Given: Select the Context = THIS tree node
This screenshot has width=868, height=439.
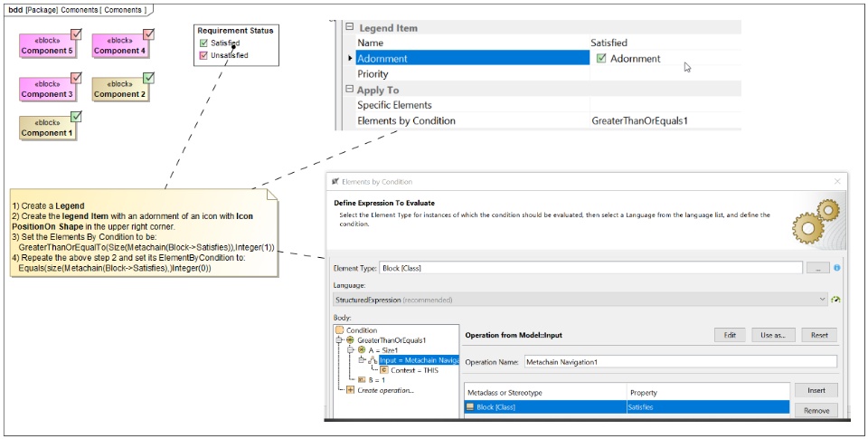Looking at the screenshot, I should (413, 370).
